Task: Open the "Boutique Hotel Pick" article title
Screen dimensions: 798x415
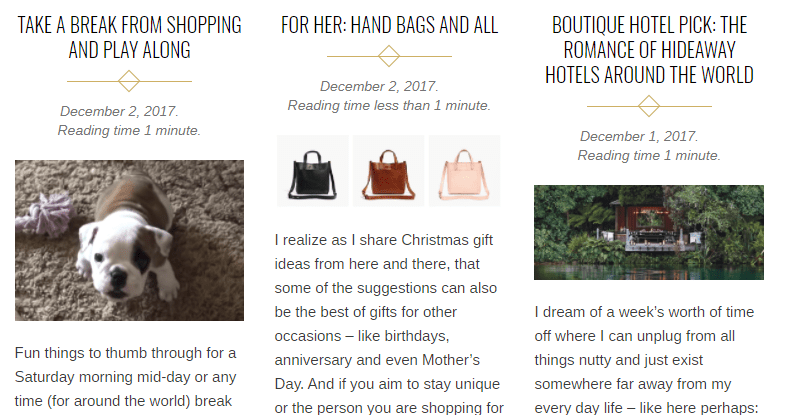Action: click(x=649, y=50)
